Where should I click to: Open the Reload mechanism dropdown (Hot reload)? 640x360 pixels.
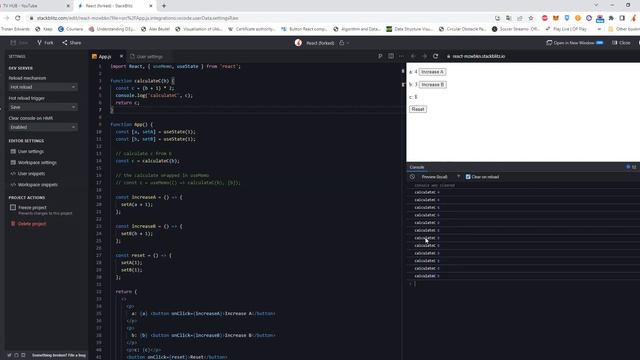click(43, 87)
